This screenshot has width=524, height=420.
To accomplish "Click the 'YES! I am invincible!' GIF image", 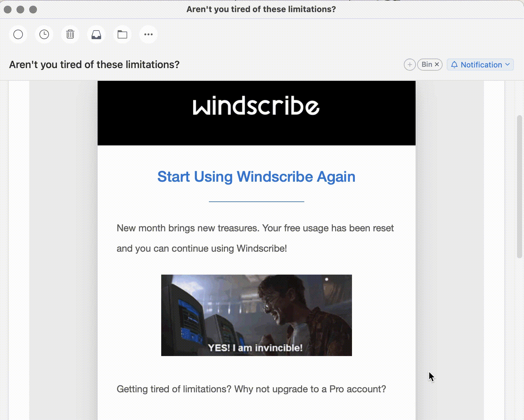I will 257,315.
